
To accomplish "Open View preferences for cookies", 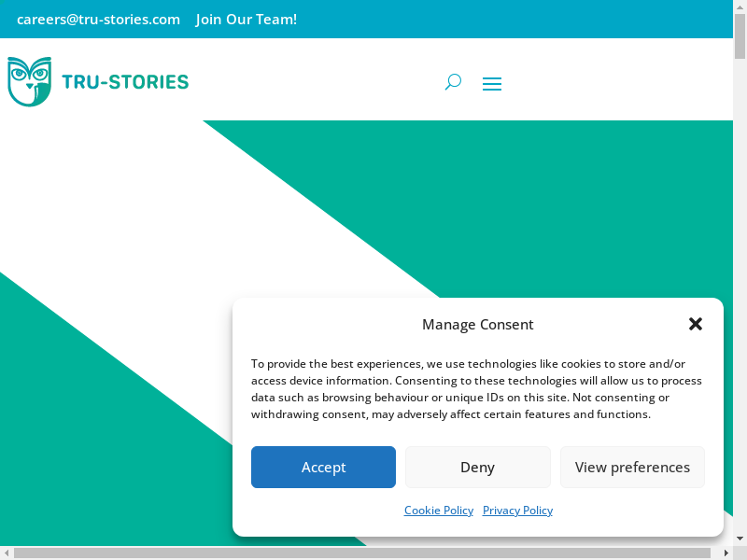I will tap(632, 467).
